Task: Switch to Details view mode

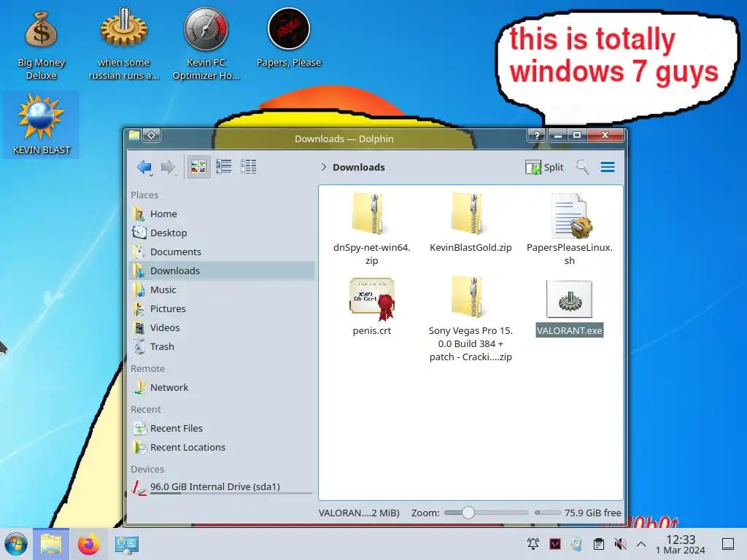Action: click(x=248, y=167)
